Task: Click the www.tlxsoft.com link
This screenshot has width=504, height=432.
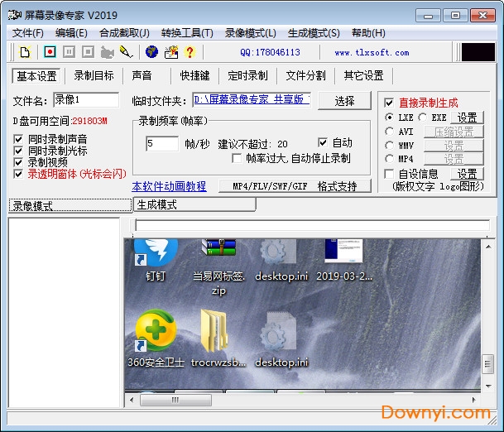Action: 372,52
